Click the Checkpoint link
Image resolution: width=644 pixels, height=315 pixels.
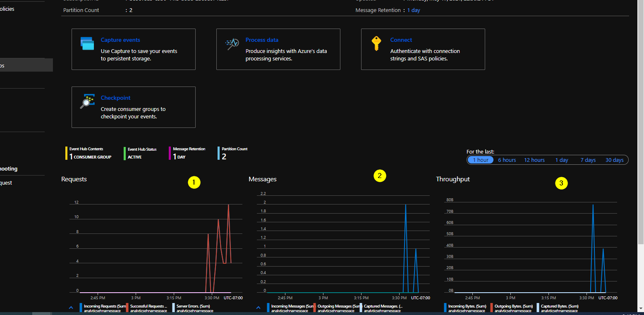point(115,98)
